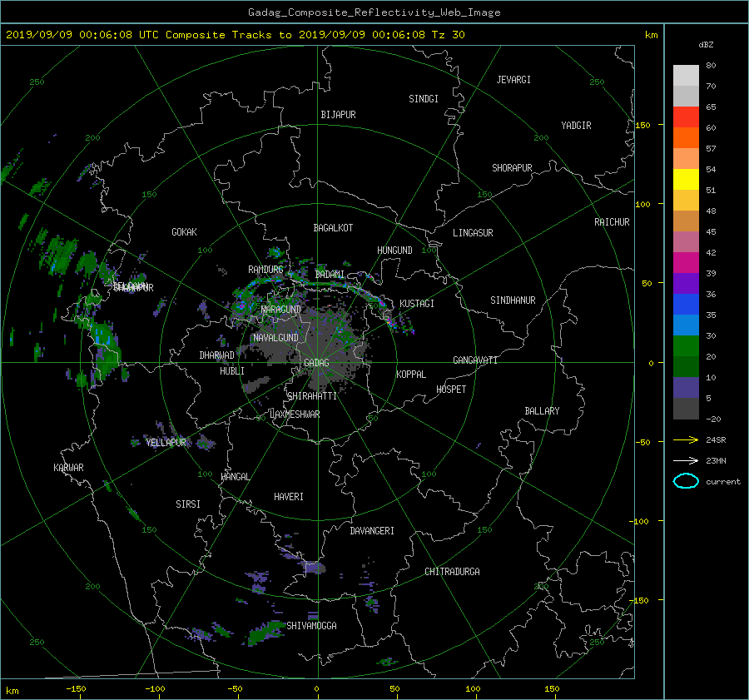Viewport: 749px width, 700px height.
Task: Click the DHARWAD city label
Action: pyautogui.click(x=216, y=355)
